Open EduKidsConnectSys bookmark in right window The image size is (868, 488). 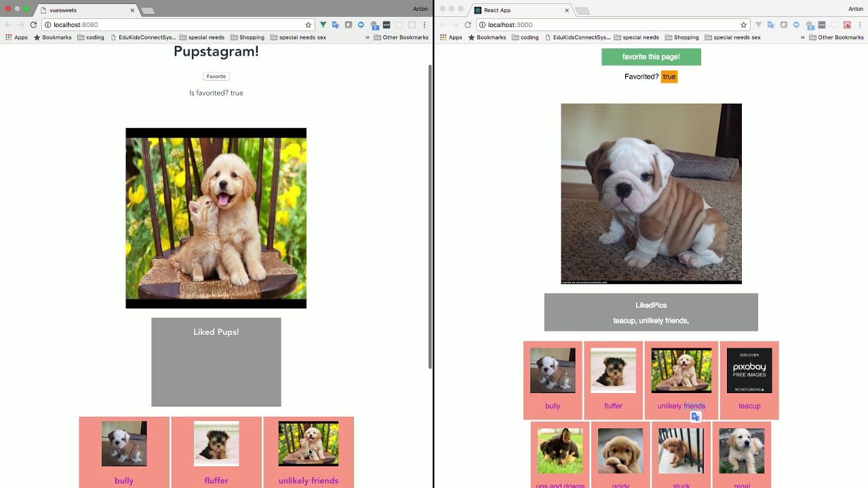[x=577, y=37]
